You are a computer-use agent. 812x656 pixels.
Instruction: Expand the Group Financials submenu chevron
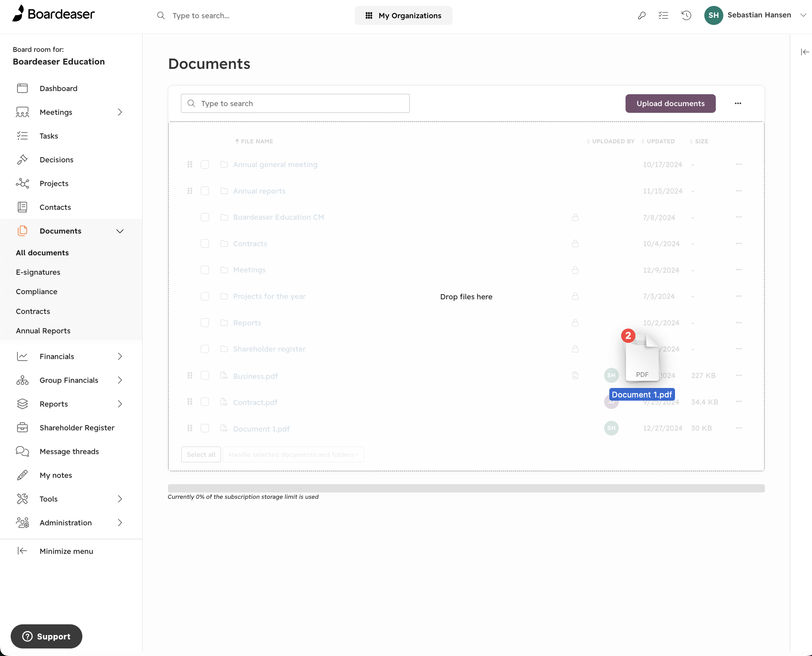[120, 380]
